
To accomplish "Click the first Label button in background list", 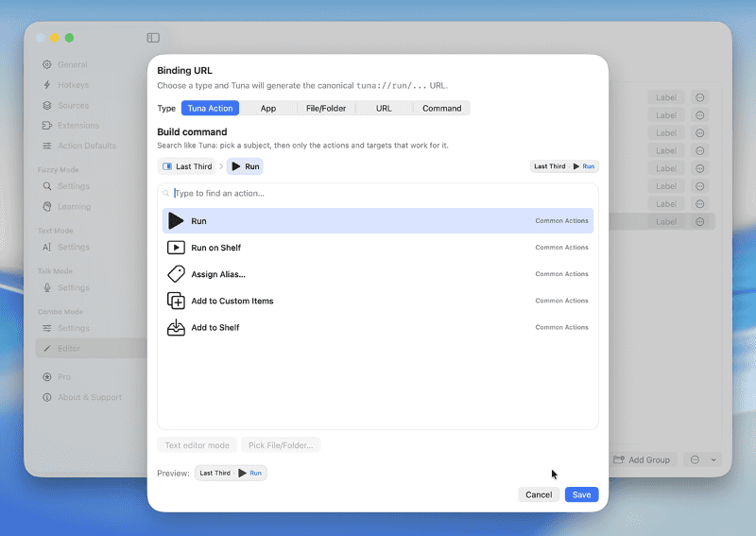I will [666, 97].
